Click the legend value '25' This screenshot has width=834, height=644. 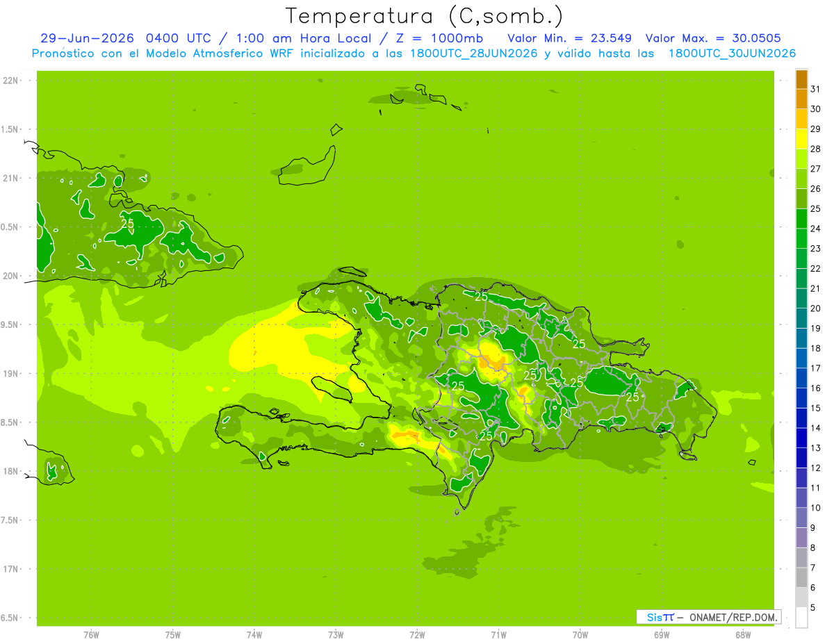click(815, 208)
